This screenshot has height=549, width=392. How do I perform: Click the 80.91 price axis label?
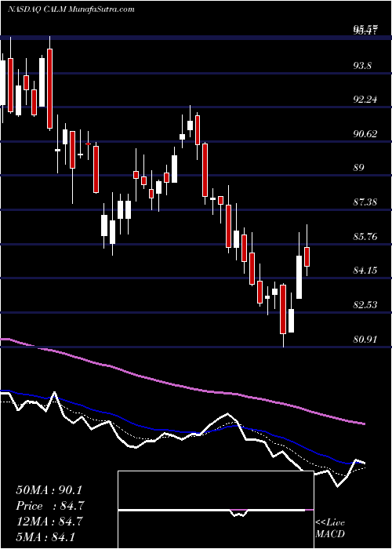click(365, 339)
